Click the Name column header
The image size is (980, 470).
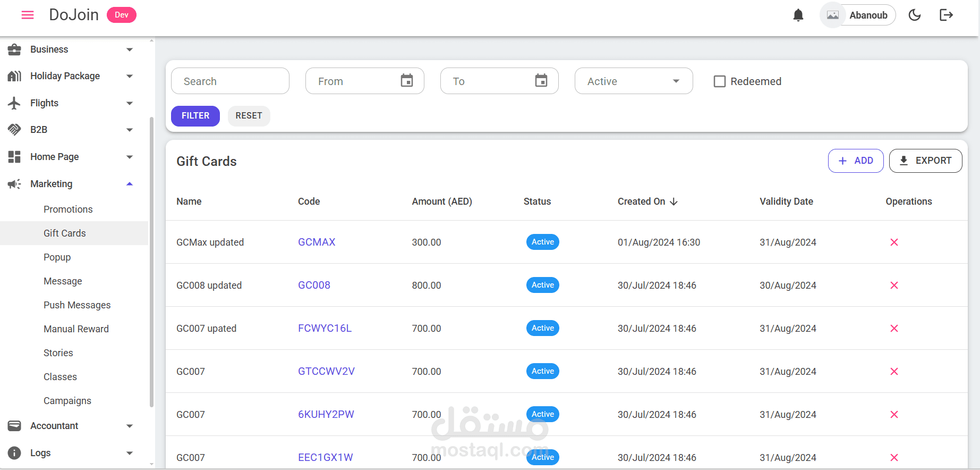[189, 202]
